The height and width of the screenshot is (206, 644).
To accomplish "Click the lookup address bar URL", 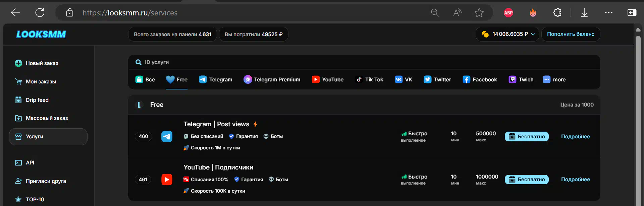I will tap(130, 13).
